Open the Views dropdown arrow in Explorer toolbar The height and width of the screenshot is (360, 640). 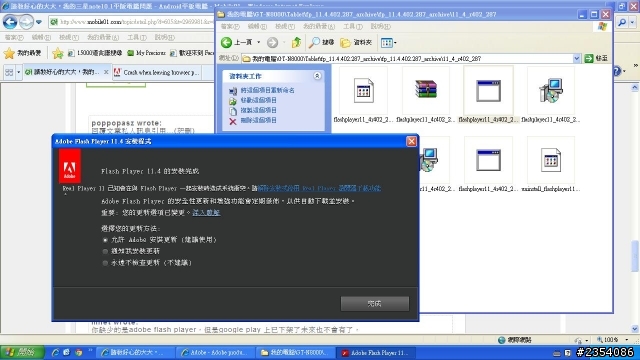point(395,42)
